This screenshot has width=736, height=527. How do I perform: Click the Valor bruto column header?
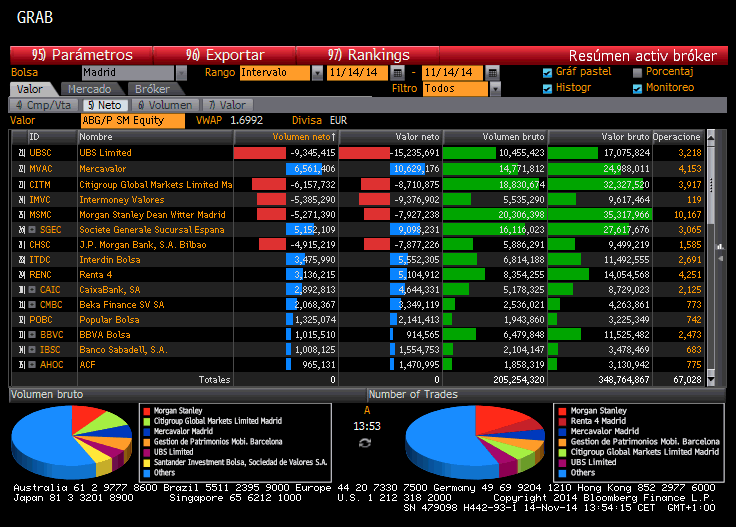point(600,137)
